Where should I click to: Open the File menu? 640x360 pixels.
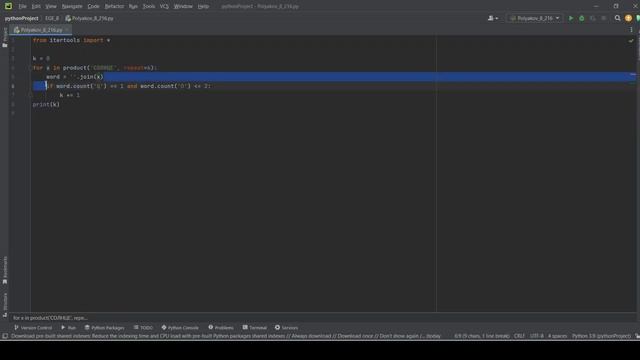click(22, 6)
